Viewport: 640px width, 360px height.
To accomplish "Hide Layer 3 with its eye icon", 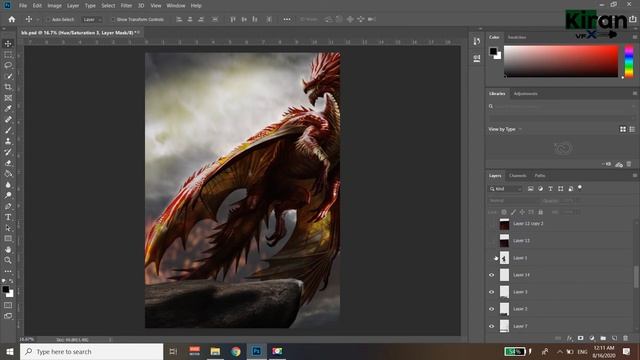I will (x=491, y=292).
